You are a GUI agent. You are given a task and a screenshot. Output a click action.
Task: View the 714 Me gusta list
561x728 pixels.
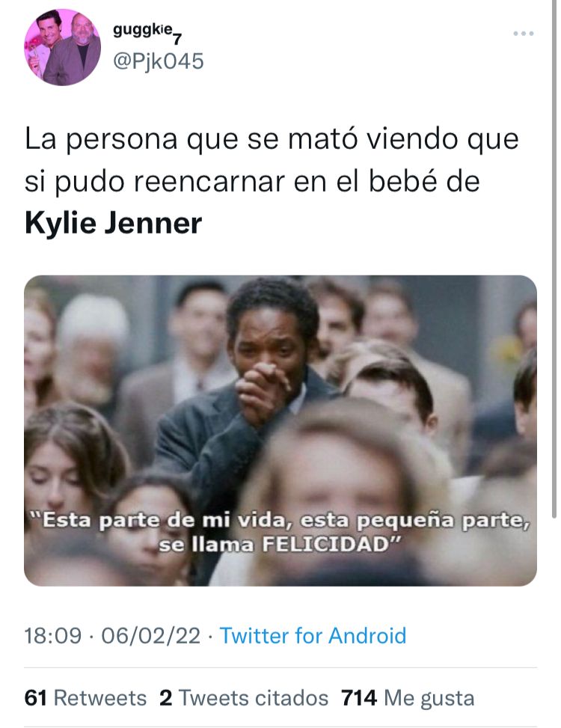(x=408, y=698)
